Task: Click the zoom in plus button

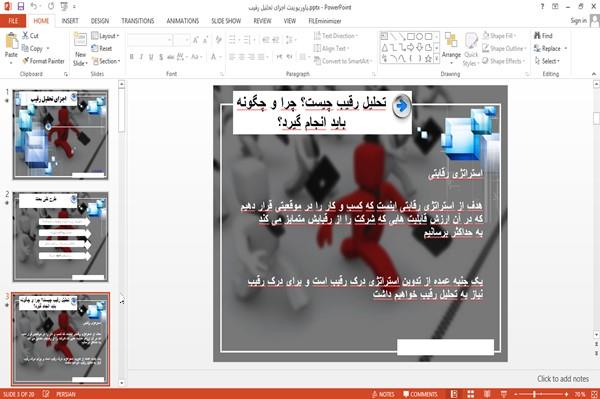Action: click(566, 394)
